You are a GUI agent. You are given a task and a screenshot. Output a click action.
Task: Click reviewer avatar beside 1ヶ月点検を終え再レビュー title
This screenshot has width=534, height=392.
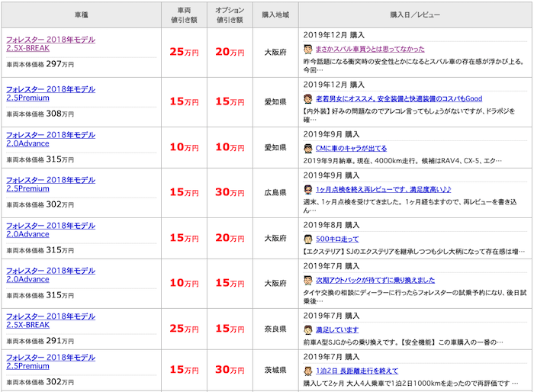point(308,189)
